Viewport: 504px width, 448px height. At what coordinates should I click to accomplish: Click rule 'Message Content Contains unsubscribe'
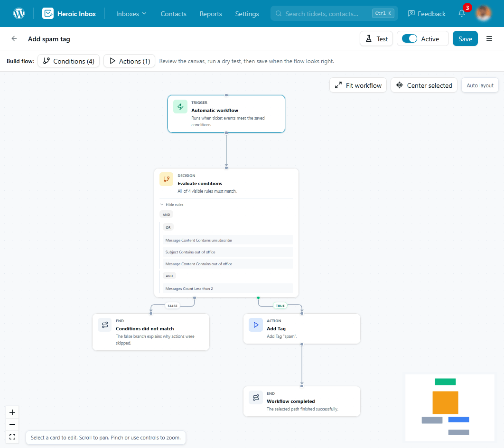pos(228,240)
